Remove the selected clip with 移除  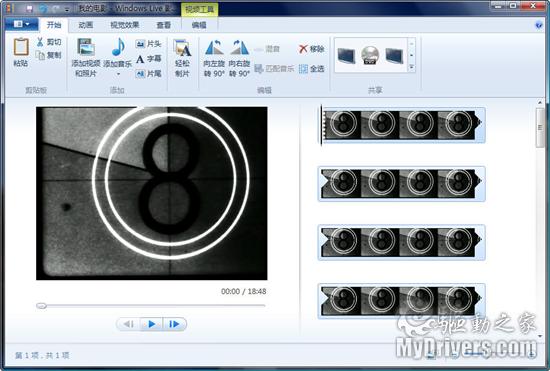click(x=311, y=49)
